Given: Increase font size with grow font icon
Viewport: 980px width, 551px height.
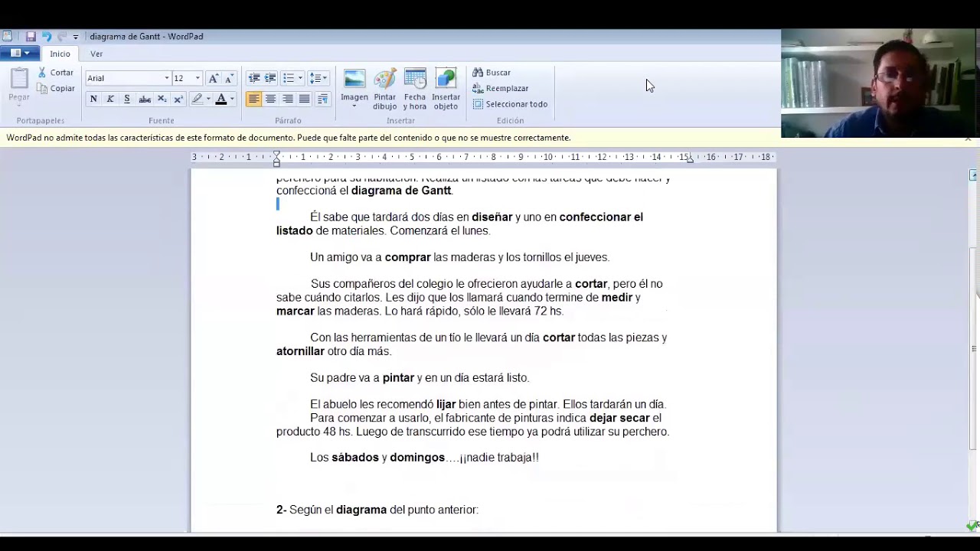Looking at the screenshot, I should (x=214, y=78).
